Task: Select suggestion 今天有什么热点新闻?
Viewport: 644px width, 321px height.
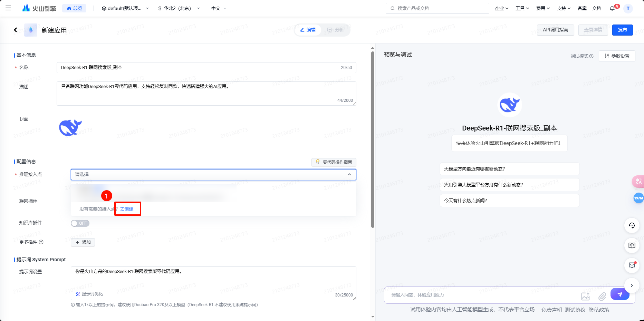Action: [x=509, y=201]
